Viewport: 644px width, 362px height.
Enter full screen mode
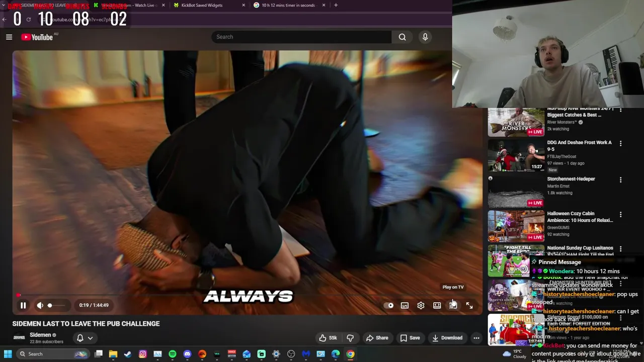click(x=469, y=305)
